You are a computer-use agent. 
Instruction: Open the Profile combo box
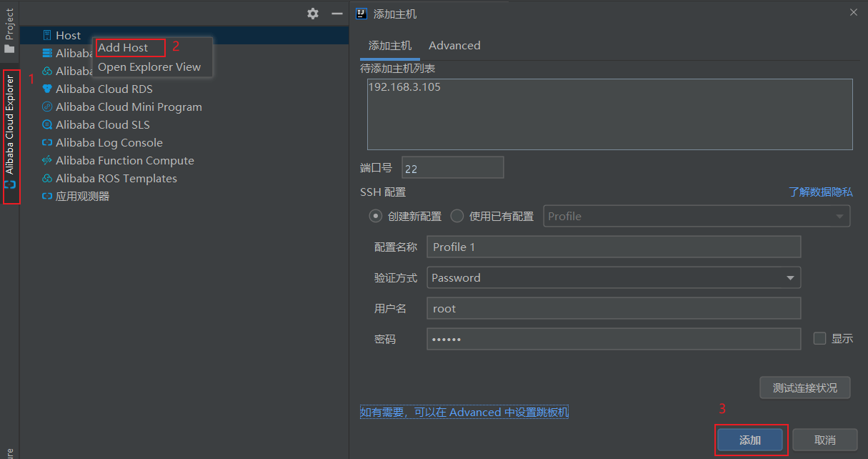click(697, 216)
